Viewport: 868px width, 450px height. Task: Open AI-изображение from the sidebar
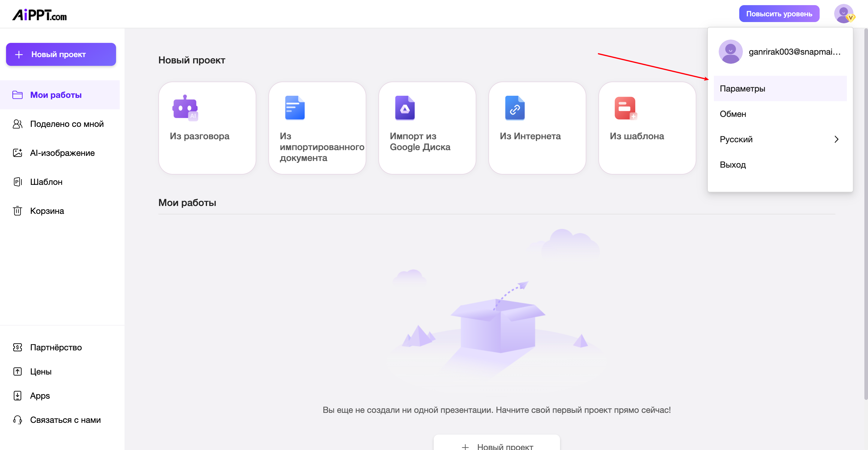tap(62, 153)
